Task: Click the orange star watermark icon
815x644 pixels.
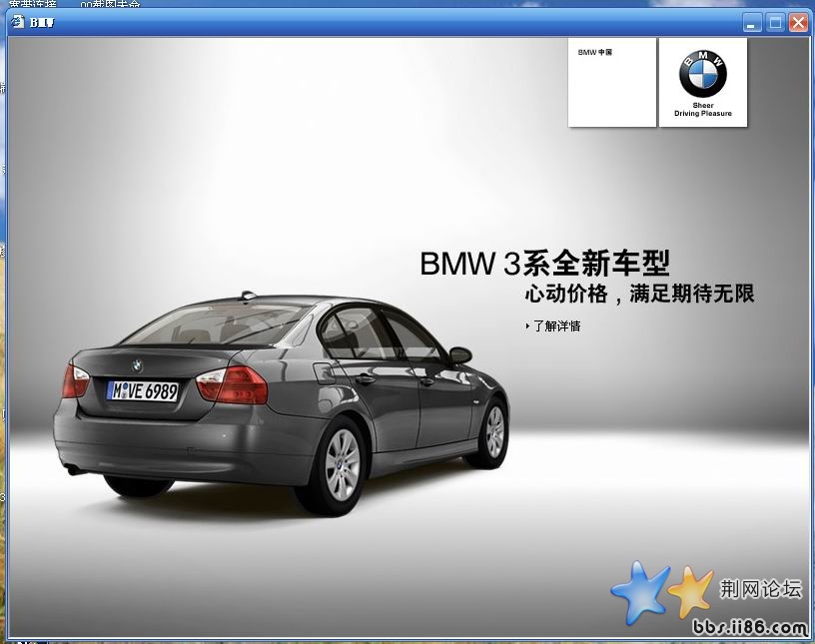Action: (x=690, y=589)
